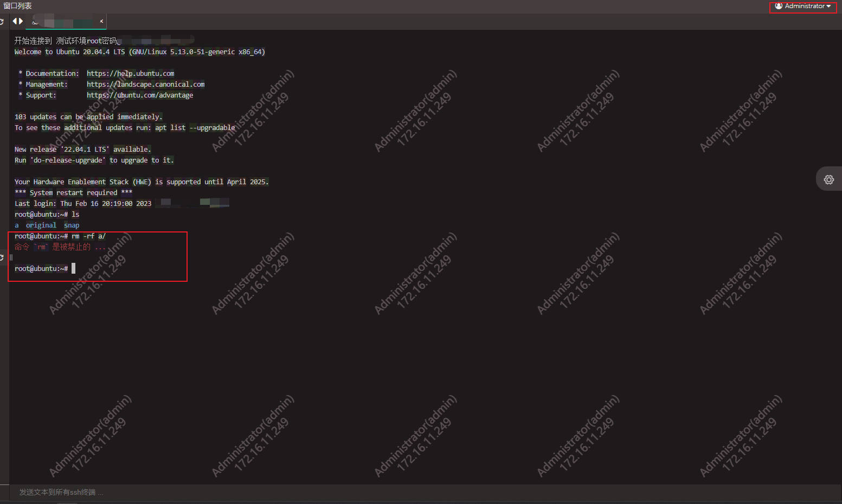Toggle the settings panel visibility via gear control
Screen dimensions: 842x504
[x=828, y=179]
